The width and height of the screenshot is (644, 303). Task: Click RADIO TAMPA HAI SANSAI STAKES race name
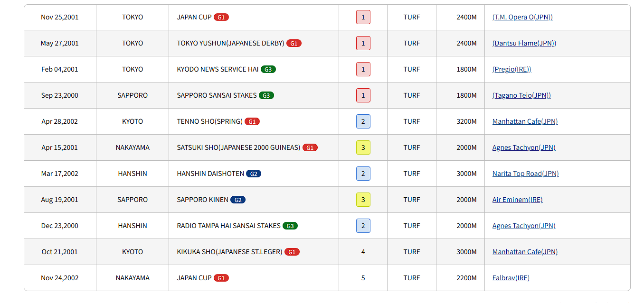tap(228, 226)
